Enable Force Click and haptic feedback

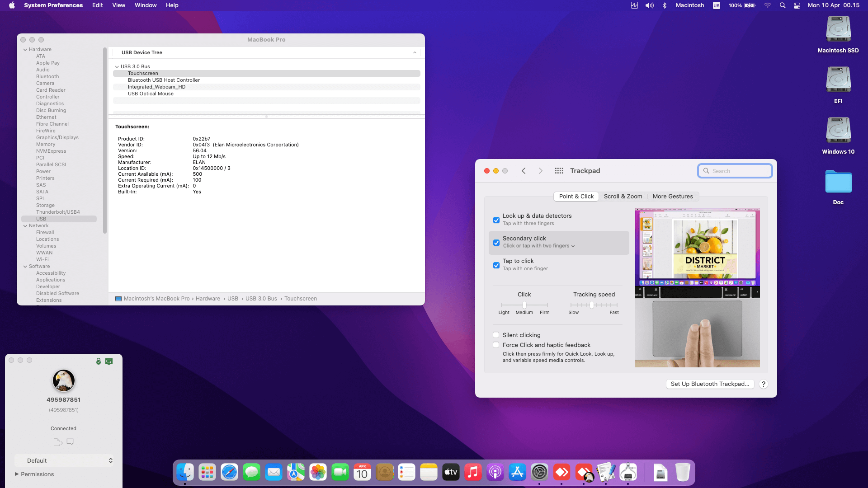tap(496, 345)
